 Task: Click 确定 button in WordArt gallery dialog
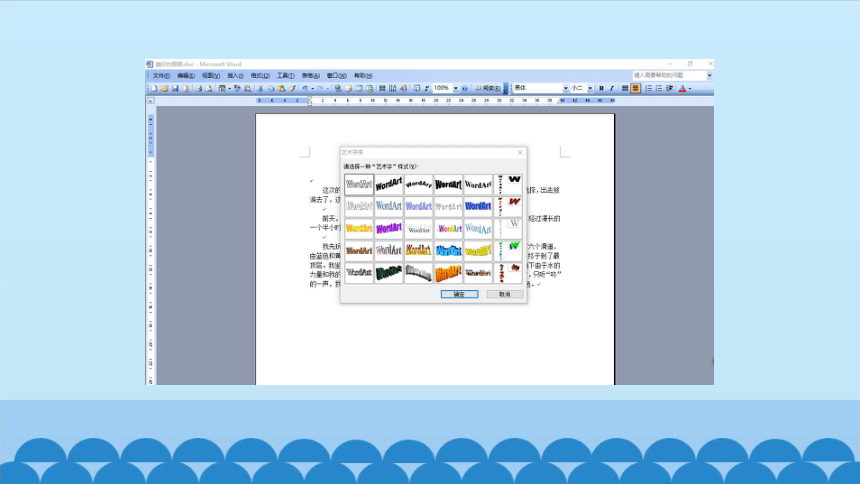click(460, 294)
